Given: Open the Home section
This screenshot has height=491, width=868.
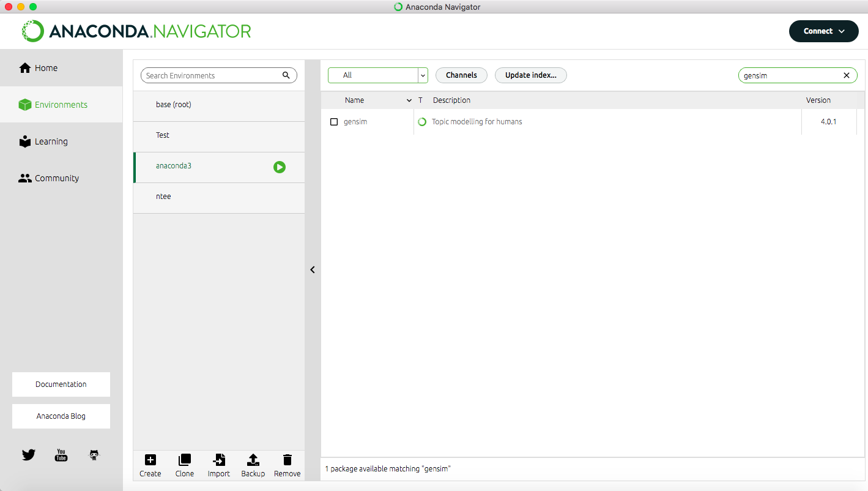Looking at the screenshot, I should [x=61, y=68].
